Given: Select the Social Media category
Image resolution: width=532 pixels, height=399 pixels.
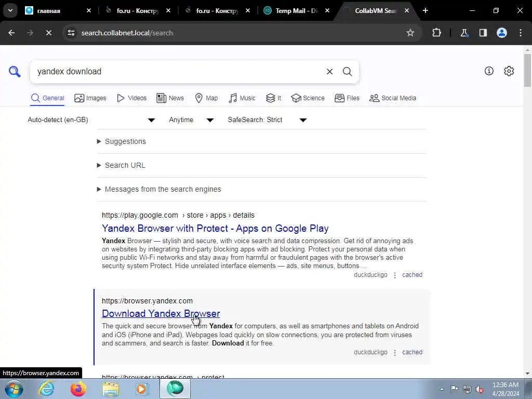Looking at the screenshot, I should 393,98.
